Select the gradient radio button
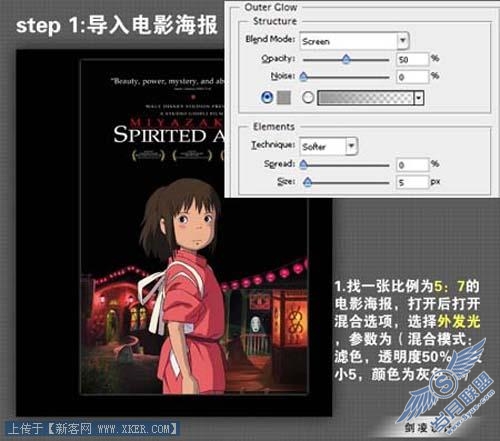500x441 pixels. pyautogui.click(x=308, y=98)
